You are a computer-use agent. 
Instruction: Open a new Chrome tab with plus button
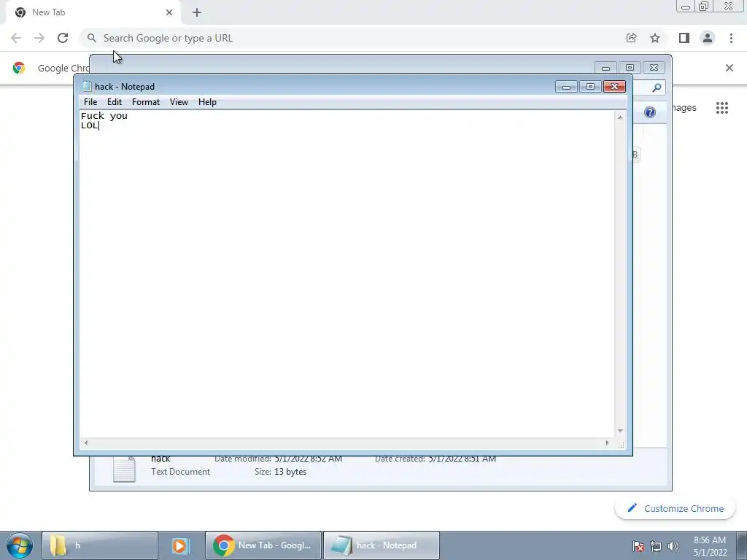pos(197,12)
